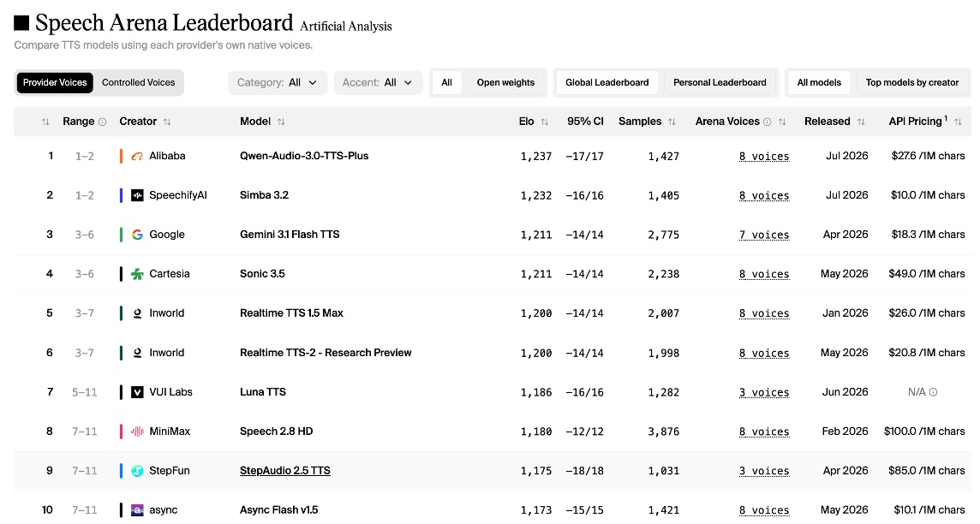Click the info icon next to N/A pricing
Image resolution: width=980 pixels, height=524 pixels.
(933, 392)
